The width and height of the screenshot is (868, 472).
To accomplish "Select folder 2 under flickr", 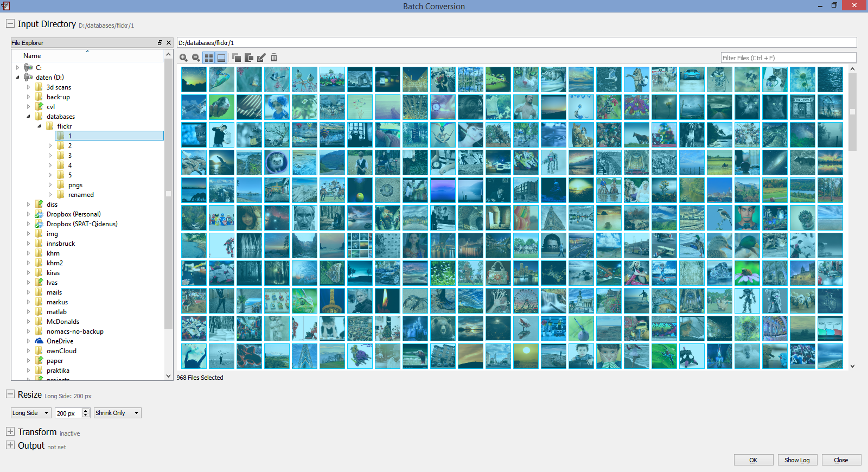I will point(70,146).
